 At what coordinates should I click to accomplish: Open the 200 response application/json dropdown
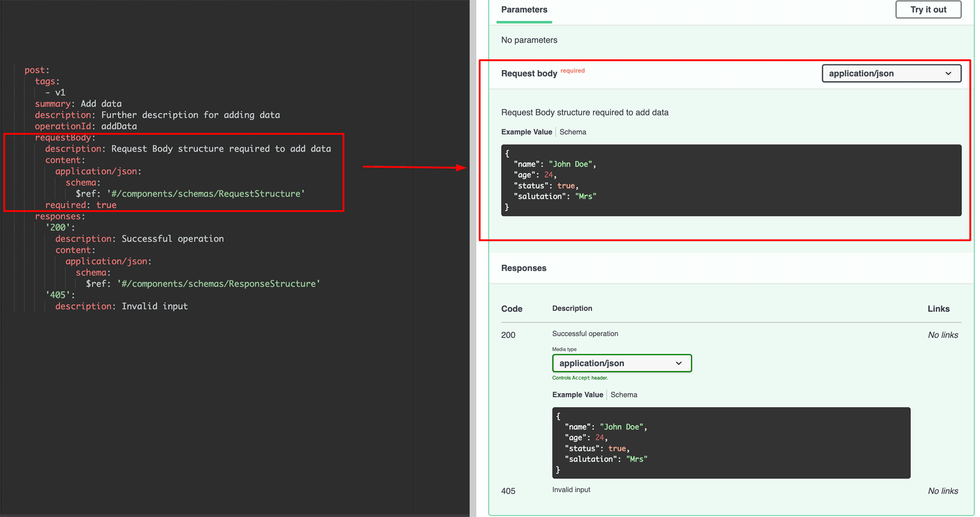[x=622, y=363]
